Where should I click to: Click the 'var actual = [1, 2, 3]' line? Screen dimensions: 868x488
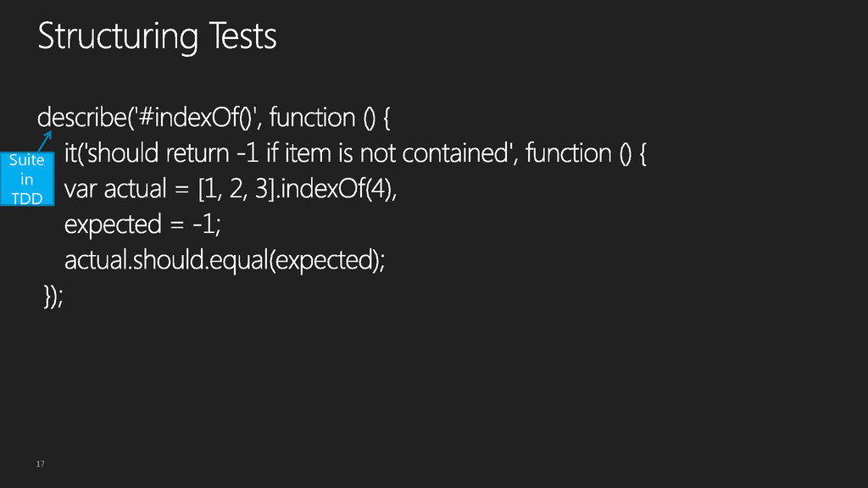click(231, 189)
